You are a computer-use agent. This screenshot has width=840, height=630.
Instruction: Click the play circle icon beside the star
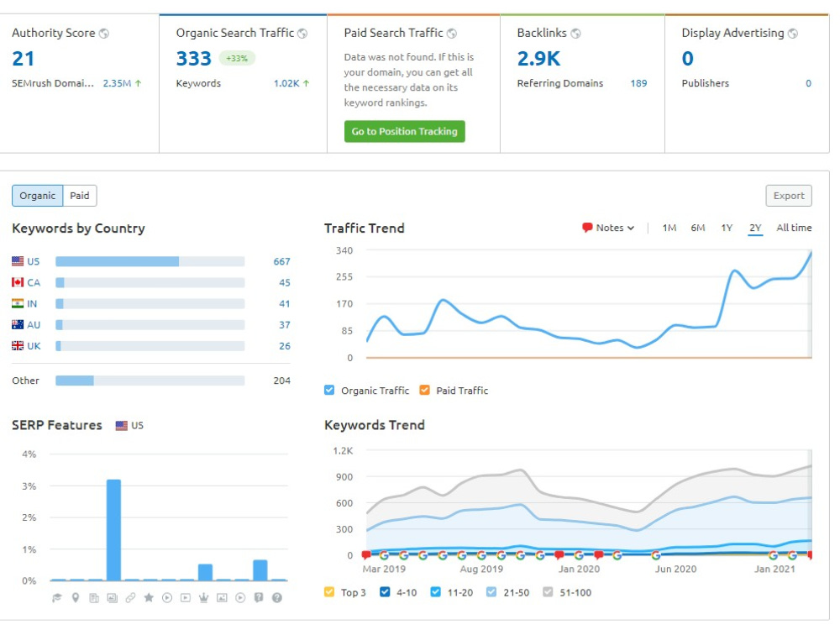[x=167, y=598]
